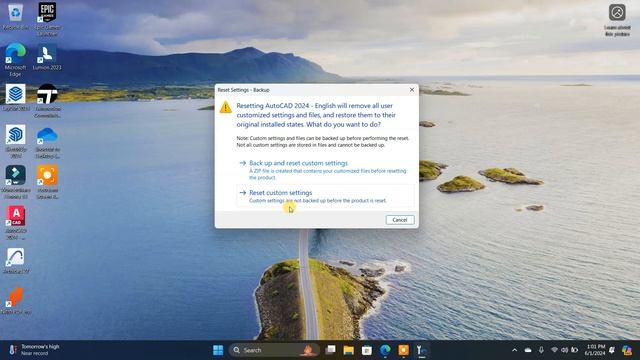The width and height of the screenshot is (640, 360).
Task: Select the black circular T desktop shortcut
Action: point(47,101)
